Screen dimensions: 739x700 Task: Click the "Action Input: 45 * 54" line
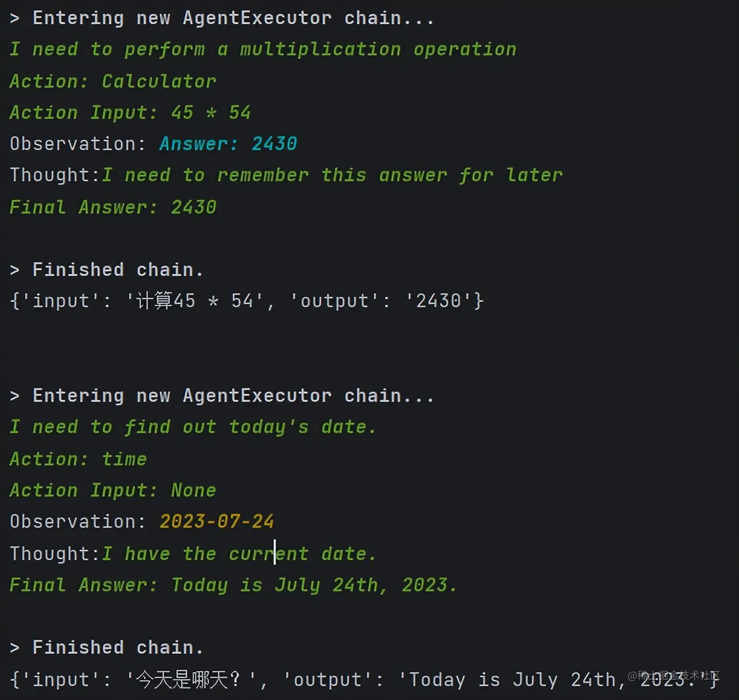coord(130,113)
